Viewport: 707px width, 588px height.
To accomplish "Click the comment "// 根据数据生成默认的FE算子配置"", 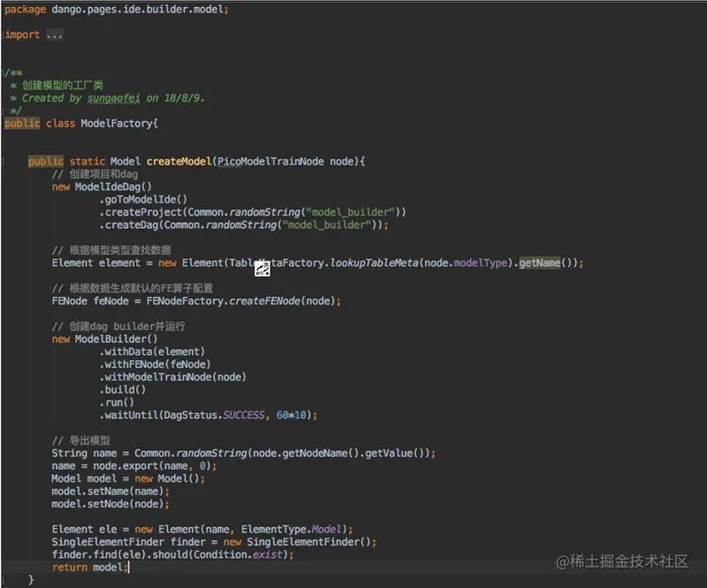I will (x=133, y=288).
